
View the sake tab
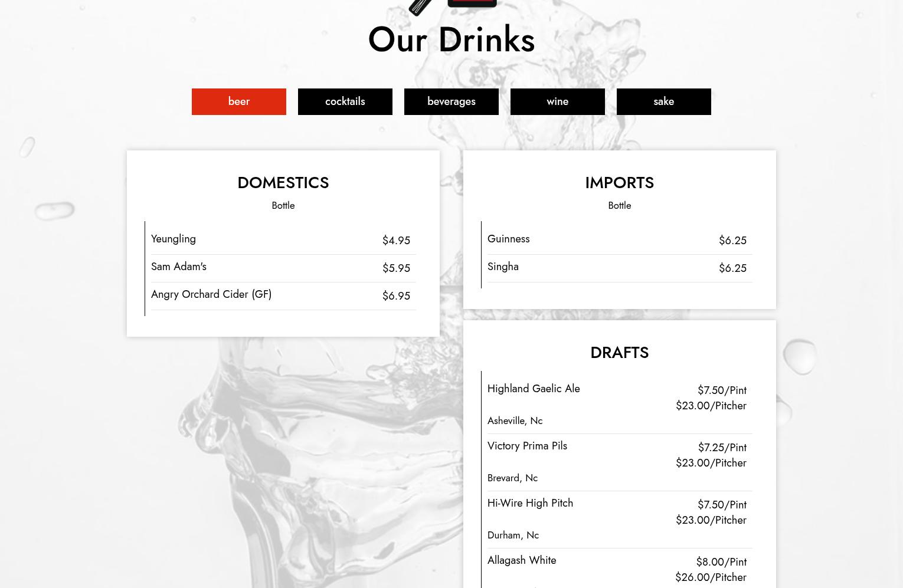664,101
